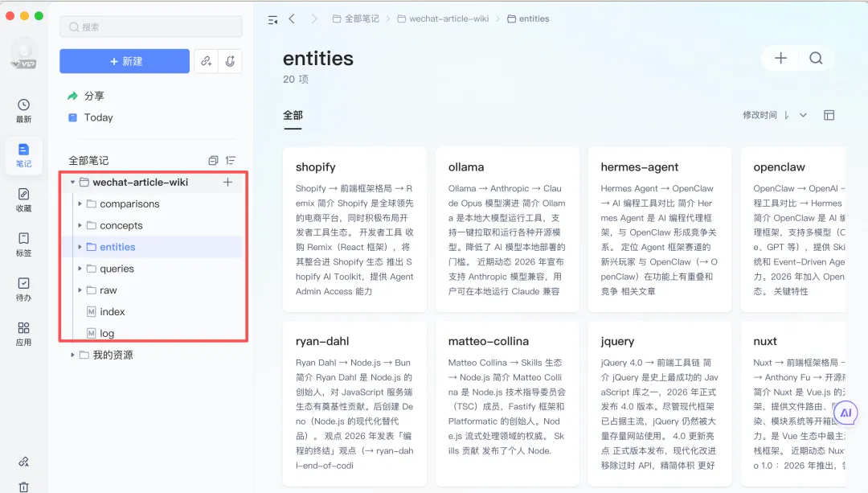The image size is (868, 493).
Task: Open the 标签 (tags) sidebar section
Action: click(x=23, y=244)
